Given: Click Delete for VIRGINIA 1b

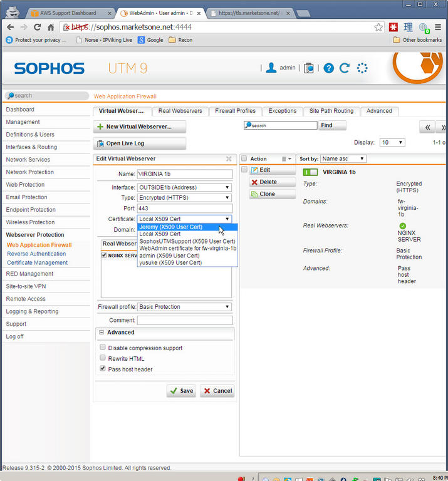Looking at the screenshot, I should click(x=273, y=182).
